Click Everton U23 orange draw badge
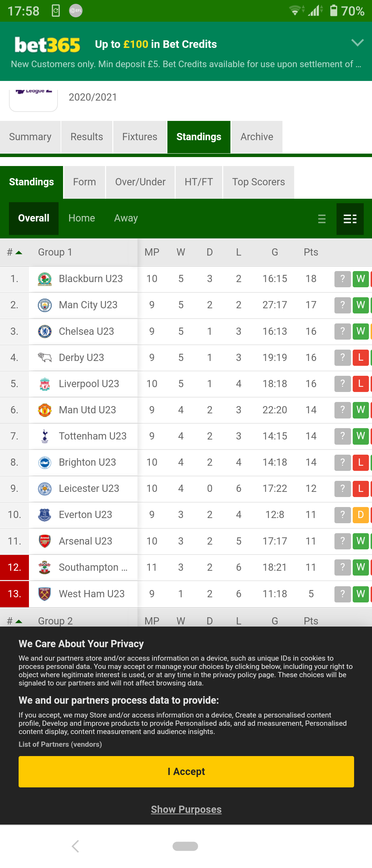 pos(361,515)
